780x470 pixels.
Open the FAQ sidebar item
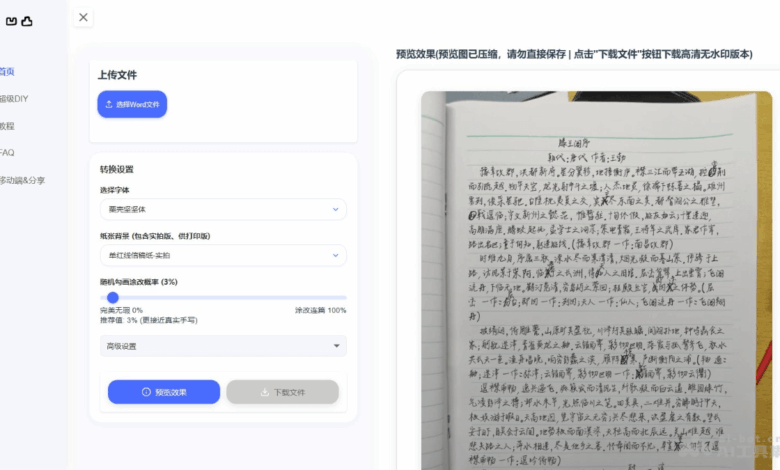[7, 153]
